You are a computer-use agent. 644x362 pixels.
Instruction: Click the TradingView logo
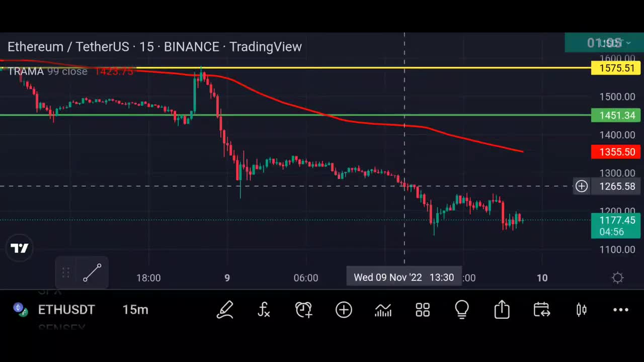click(x=20, y=248)
